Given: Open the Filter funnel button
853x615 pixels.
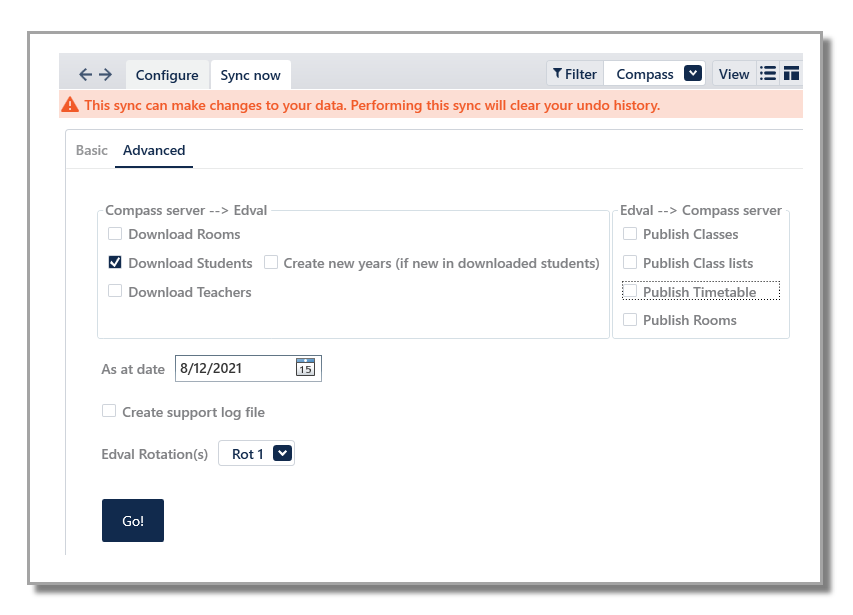Looking at the screenshot, I should 575,74.
